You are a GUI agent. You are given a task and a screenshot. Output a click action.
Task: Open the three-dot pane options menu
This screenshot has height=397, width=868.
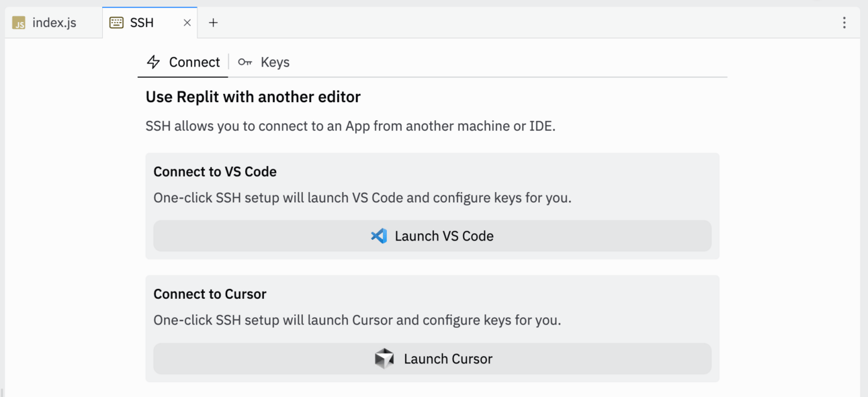(844, 23)
